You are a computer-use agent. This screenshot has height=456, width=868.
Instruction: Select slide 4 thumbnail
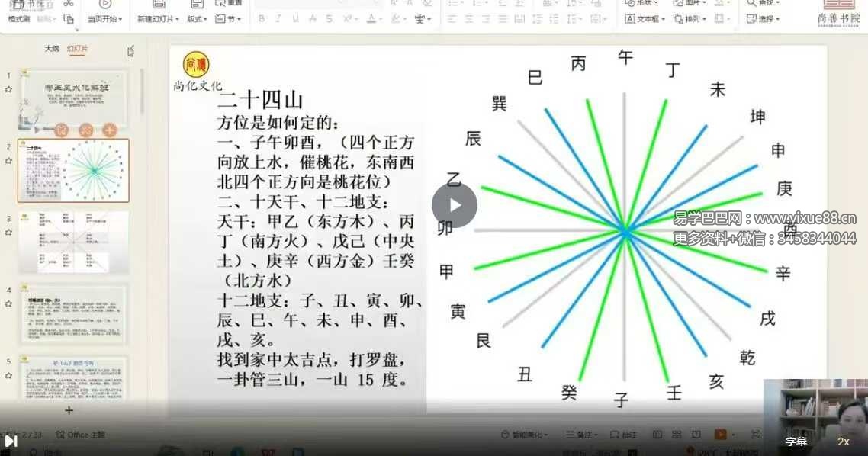[73, 314]
